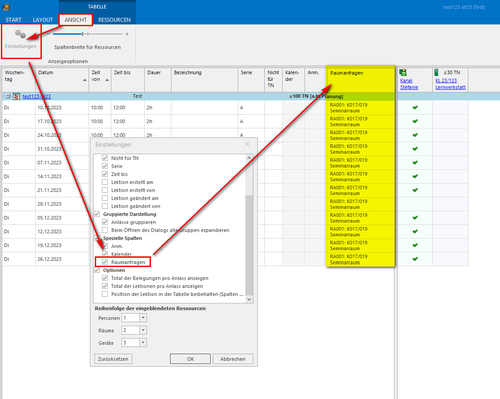The image size is (500, 399).
Task: Switch to the LAYOUT ribbon tab
Action: [x=43, y=20]
